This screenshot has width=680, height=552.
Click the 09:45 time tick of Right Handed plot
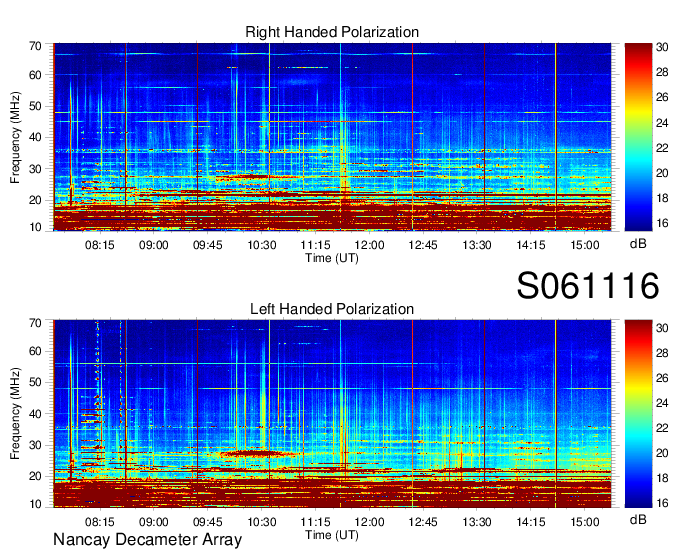point(208,245)
